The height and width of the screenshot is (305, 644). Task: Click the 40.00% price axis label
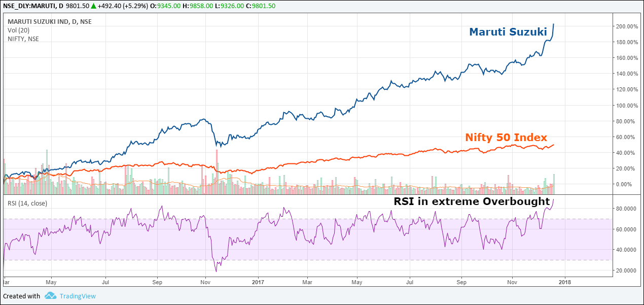[626, 153]
